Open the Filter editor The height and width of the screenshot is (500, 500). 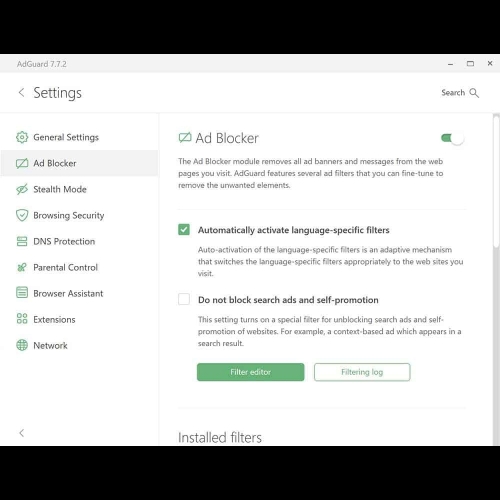(251, 372)
